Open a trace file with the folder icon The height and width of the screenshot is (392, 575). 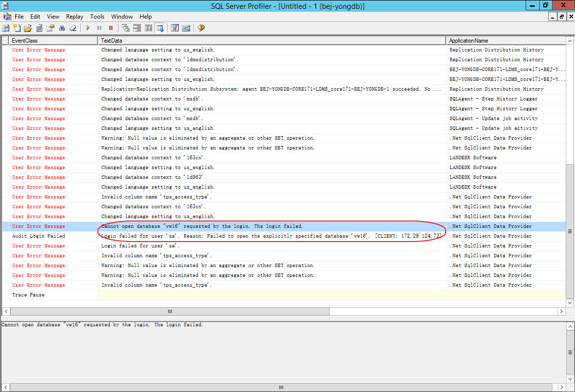28,28
